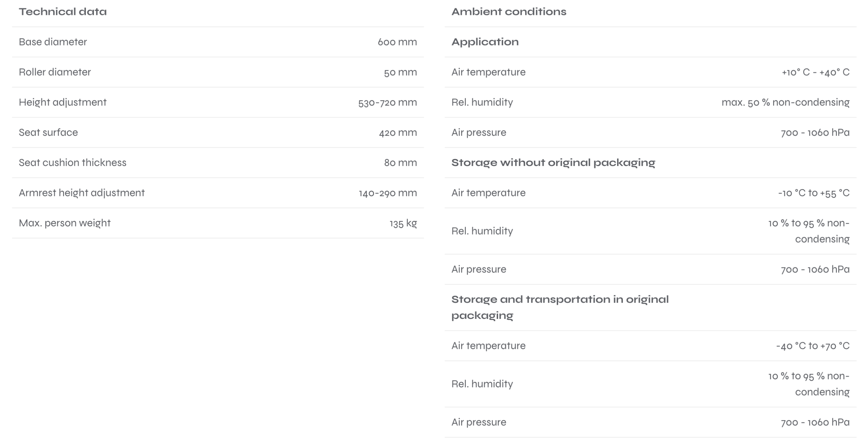Select the Roller diameter label
This screenshot has height=448, width=868.
click(x=55, y=72)
